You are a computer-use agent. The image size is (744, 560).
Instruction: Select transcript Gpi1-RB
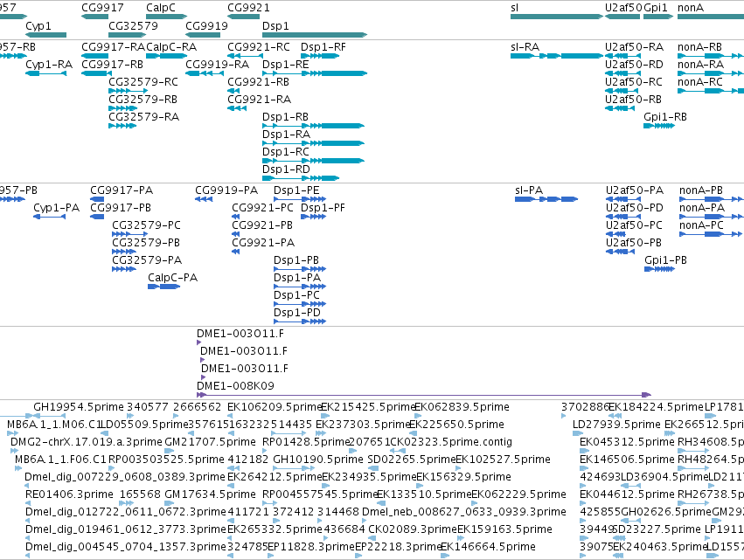(659, 126)
